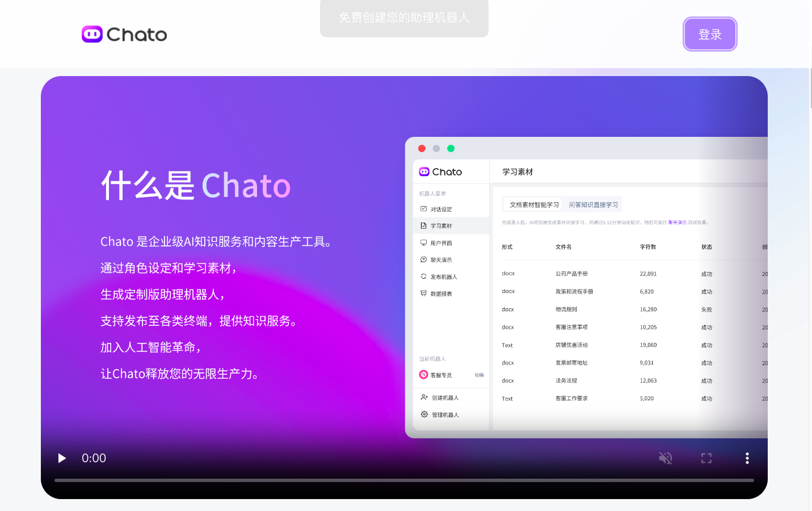This screenshot has height=511, width=812.
Task: Click the 失败 status in the 物流规则 row
Action: point(706,309)
